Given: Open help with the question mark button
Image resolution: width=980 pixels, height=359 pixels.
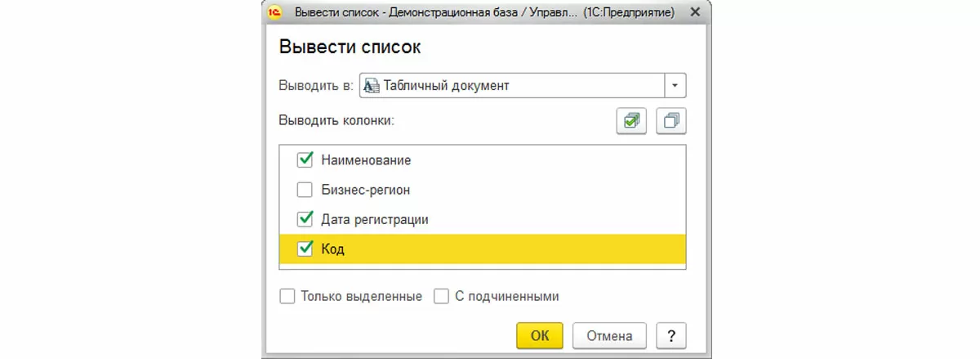Looking at the screenshot, I should 671,335.
